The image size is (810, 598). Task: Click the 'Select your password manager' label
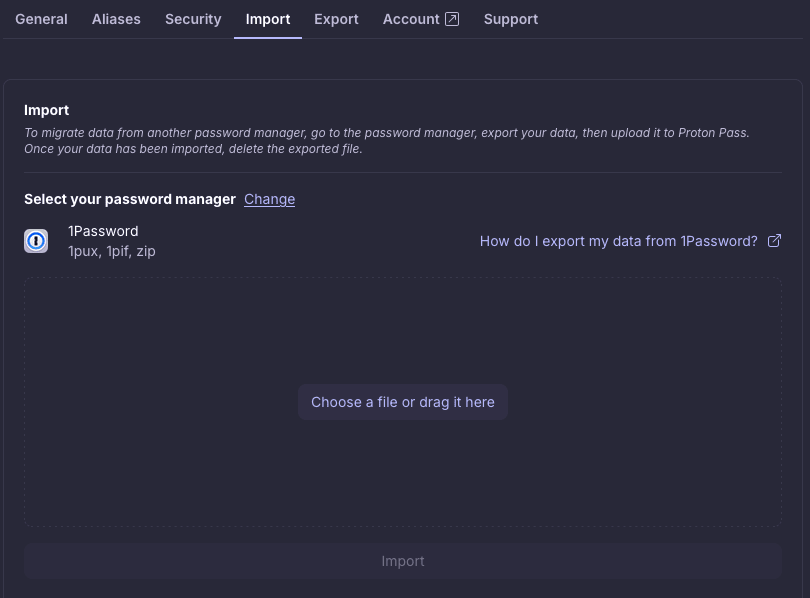click(130, 199)
